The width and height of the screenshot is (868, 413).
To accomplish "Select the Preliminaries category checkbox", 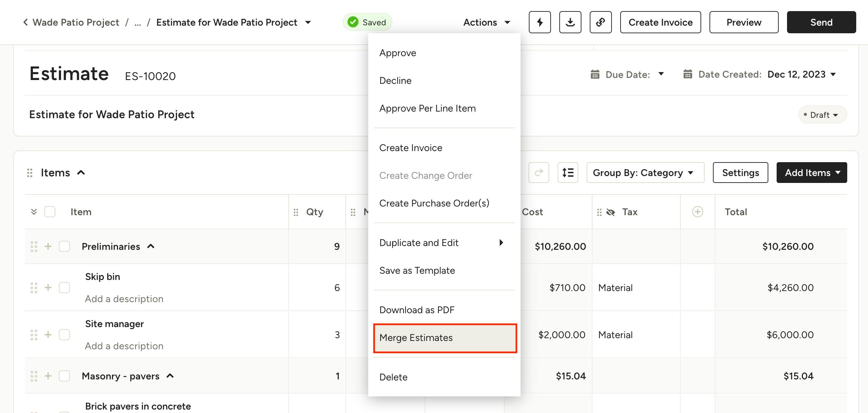I will (x=64, y=246).
